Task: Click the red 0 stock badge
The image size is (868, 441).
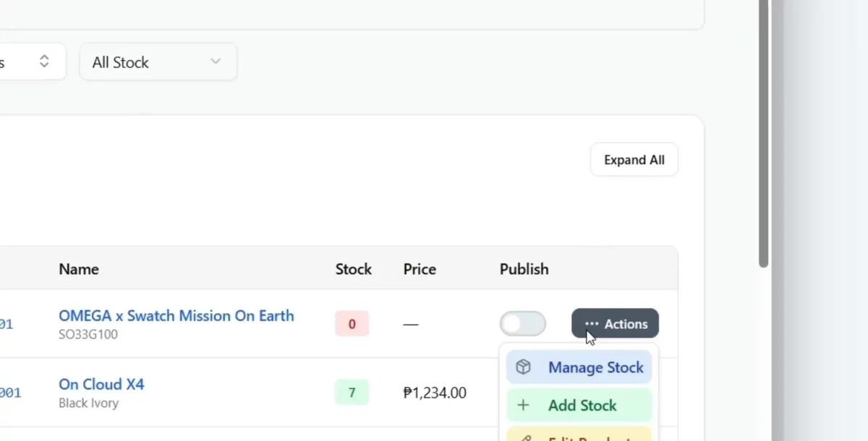Action: coord(352,324)
